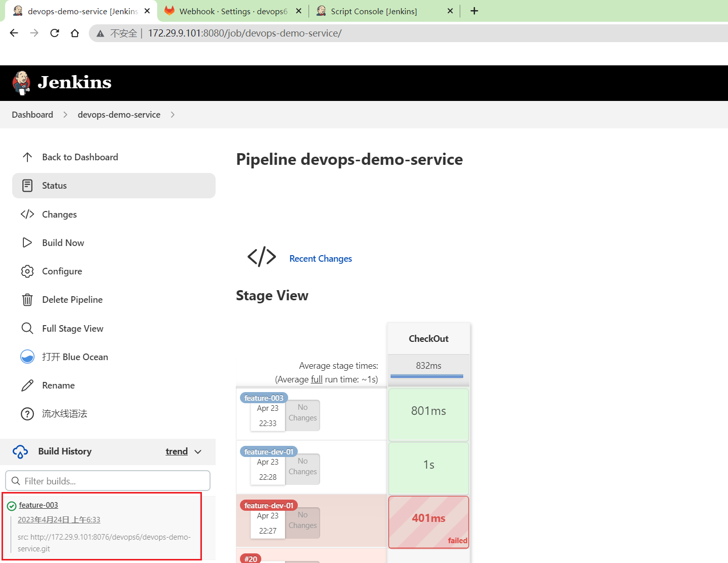
Task: Close the Webhook Settings browser tab
Action: (298, 11)
